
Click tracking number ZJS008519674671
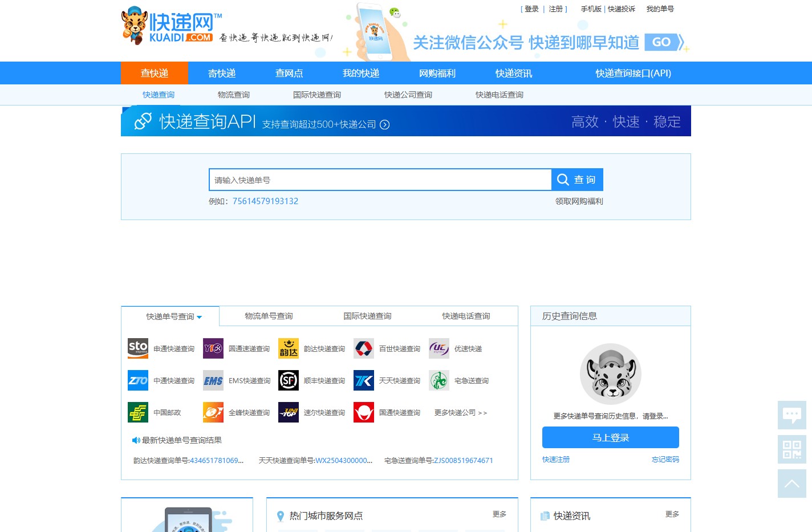pyautogui.click(x=464, y=461)
